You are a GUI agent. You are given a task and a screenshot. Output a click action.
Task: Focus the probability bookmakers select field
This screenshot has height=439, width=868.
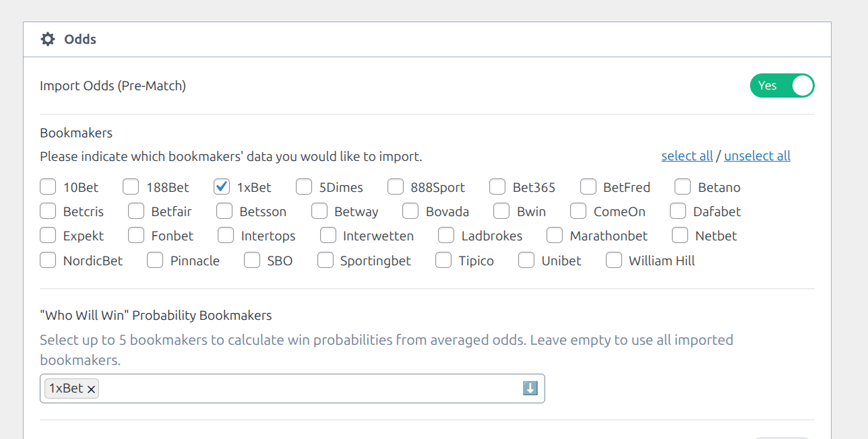[292, 389]
